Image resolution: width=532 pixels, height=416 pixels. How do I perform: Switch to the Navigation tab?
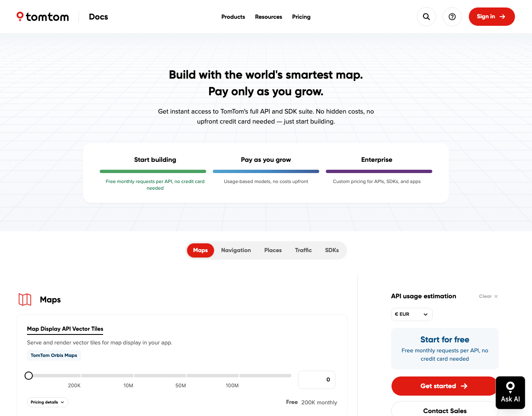(x=236, y=250)
